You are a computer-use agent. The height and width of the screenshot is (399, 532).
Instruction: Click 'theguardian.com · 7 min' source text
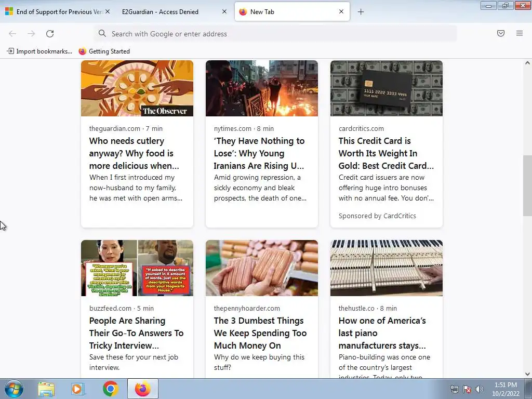[x=126, y=129]
